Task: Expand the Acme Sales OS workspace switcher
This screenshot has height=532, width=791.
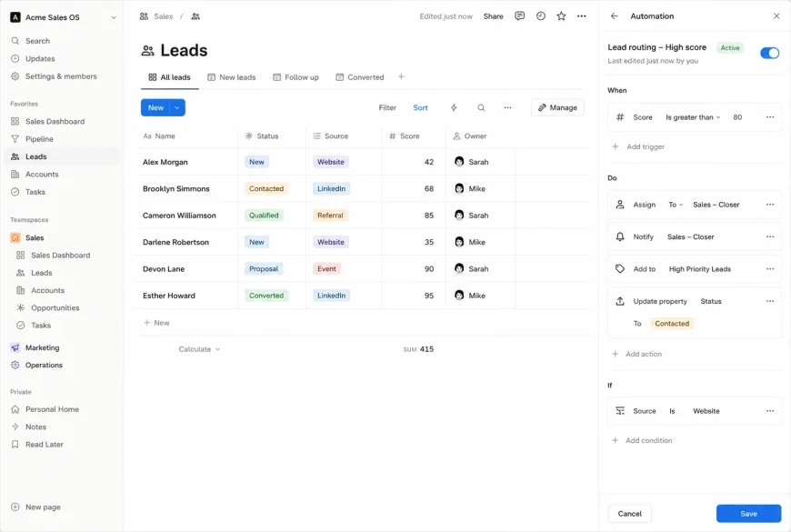Action: (x=114, y=17)
